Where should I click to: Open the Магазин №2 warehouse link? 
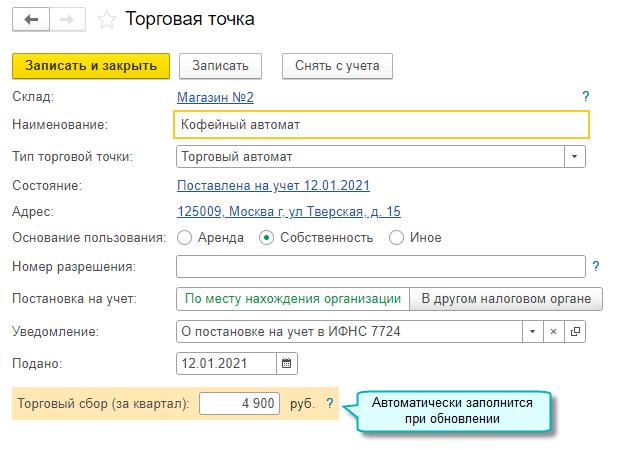coord(215,97)
